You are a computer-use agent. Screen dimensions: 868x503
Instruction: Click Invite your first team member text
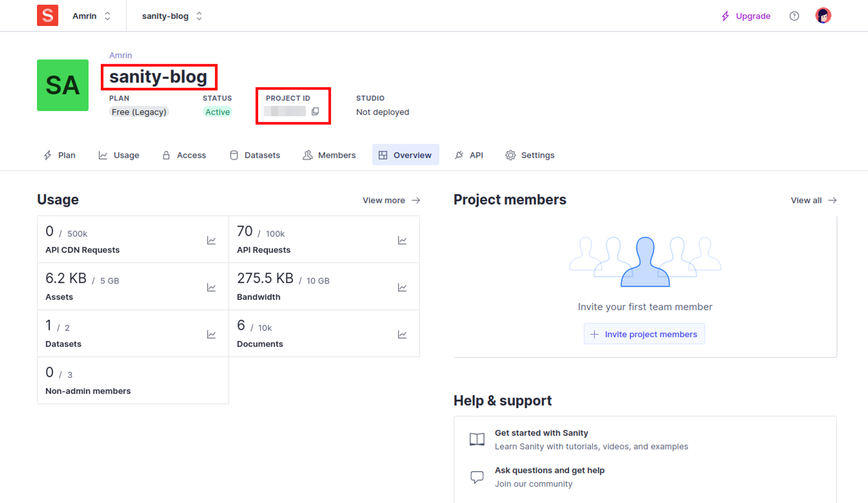pyautogui.click(x=645, y=307)
